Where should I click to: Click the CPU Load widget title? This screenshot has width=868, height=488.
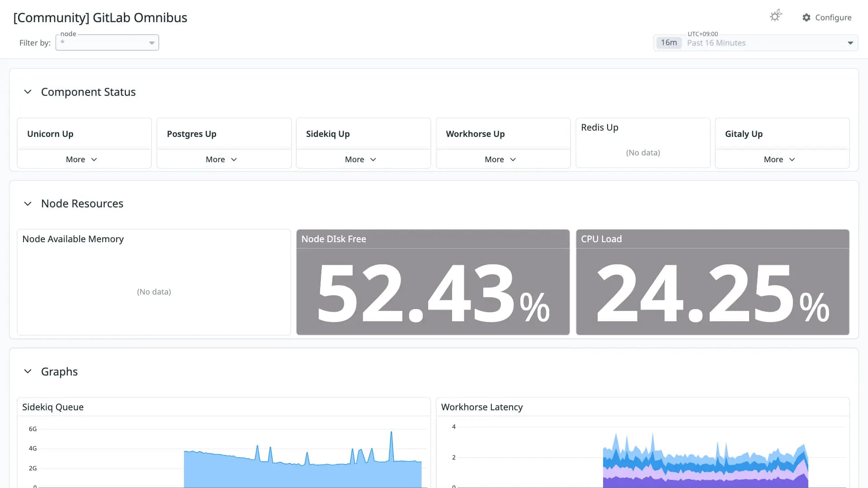601,239
